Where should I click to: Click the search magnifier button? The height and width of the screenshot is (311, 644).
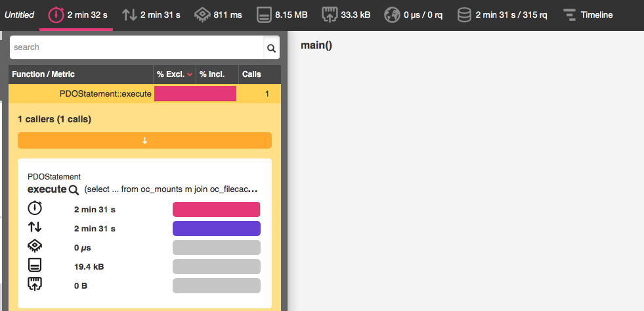tap(271, 48)
